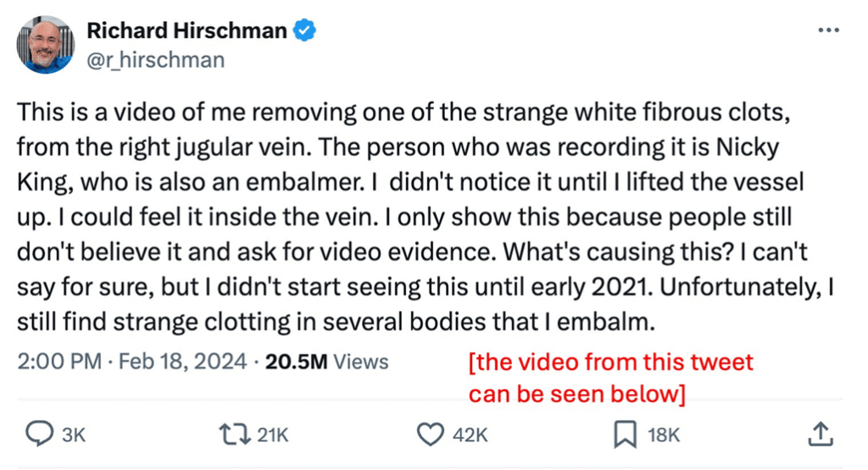
Task: Click the red video note annotation
Action: click(610, 379)
